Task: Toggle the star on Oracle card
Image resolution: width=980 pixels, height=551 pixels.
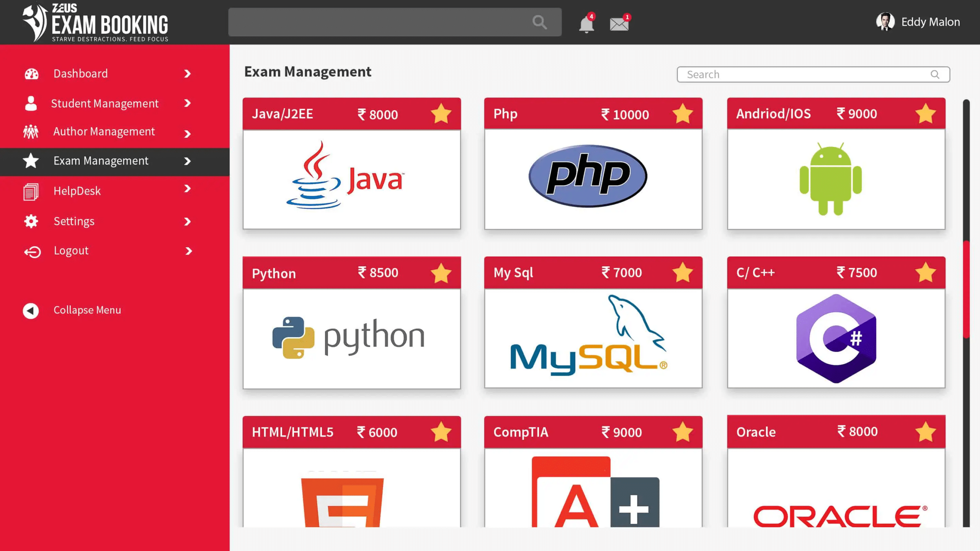Action: pos(925,432)
